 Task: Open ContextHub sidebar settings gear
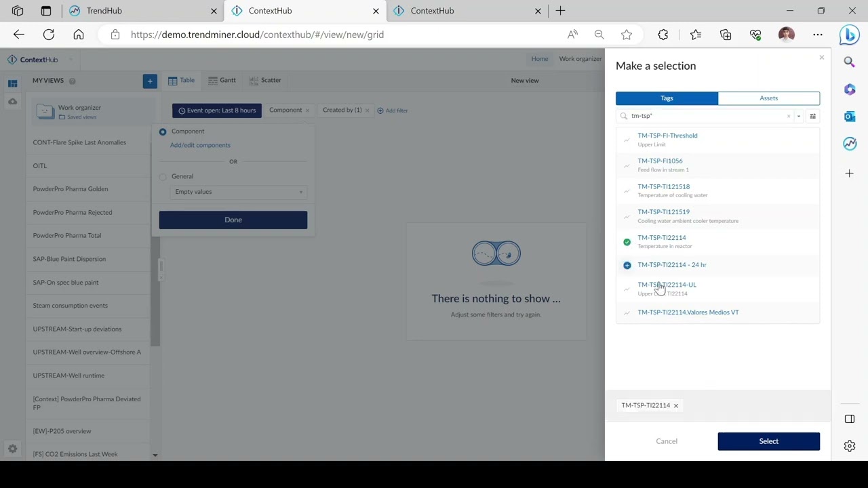12,449
